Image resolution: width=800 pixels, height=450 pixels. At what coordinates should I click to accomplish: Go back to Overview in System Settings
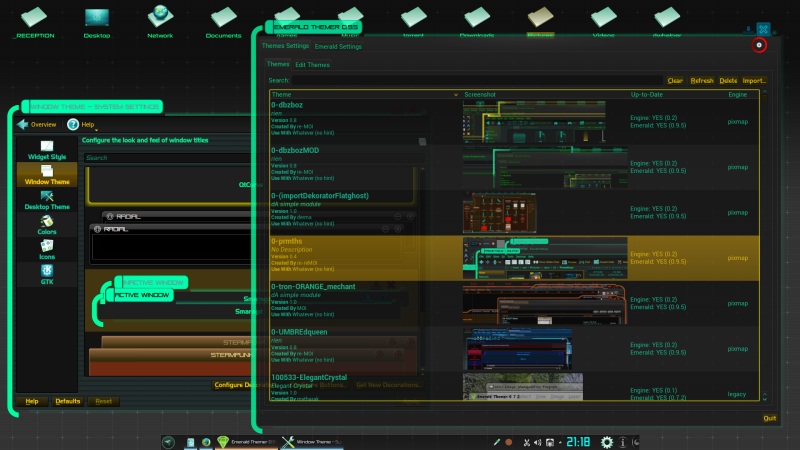coord(37,124)
